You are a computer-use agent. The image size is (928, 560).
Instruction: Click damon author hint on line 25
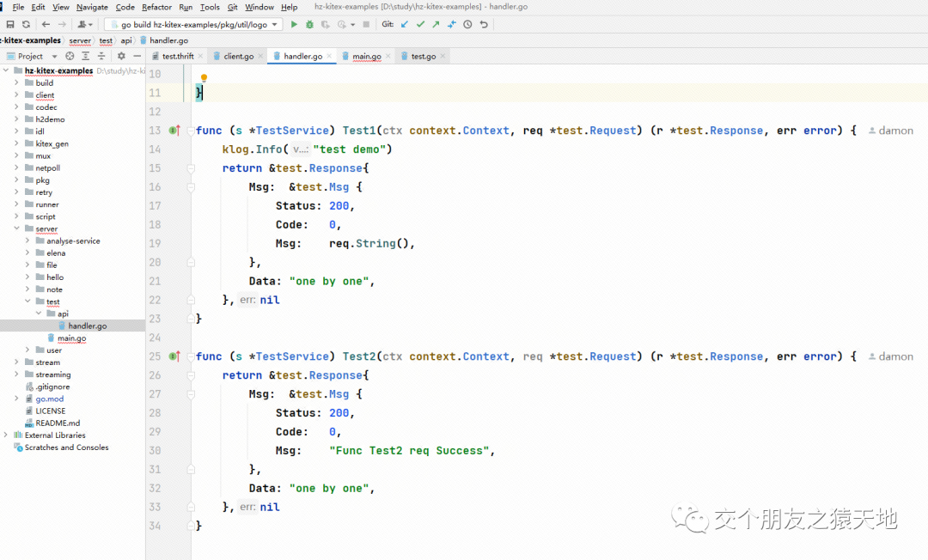click(x=891, y=356)
